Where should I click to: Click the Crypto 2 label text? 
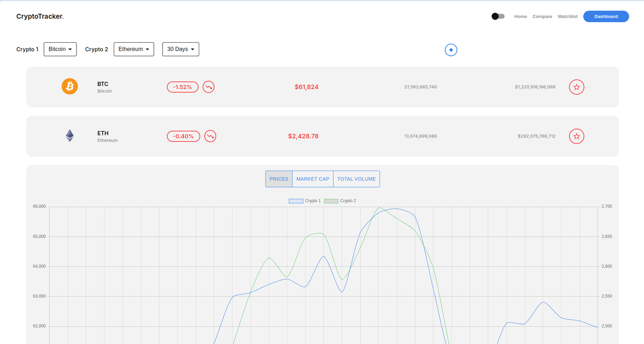click(97, 49)
